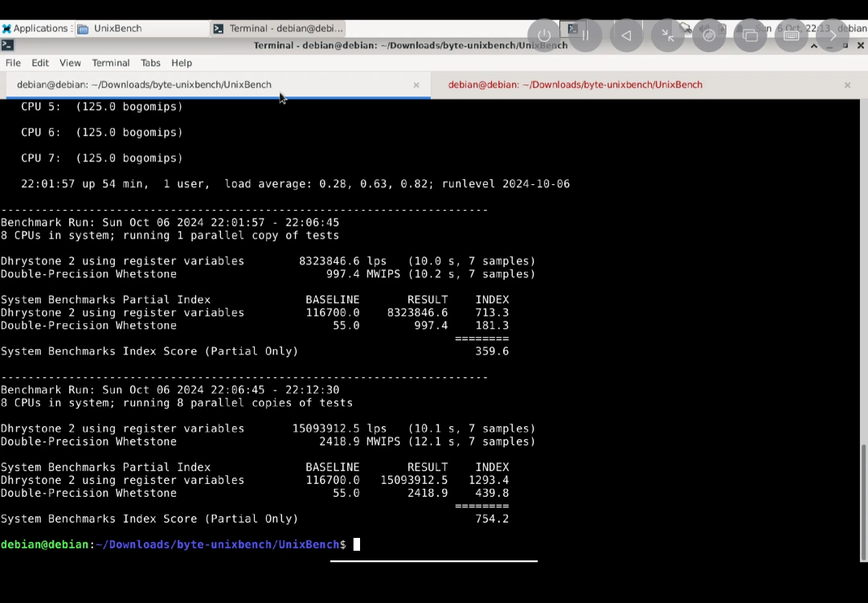Close the first active terminal tab
The width and height of the screenshot is (868, 603).
pyautogui.click(x=416, y=85)
